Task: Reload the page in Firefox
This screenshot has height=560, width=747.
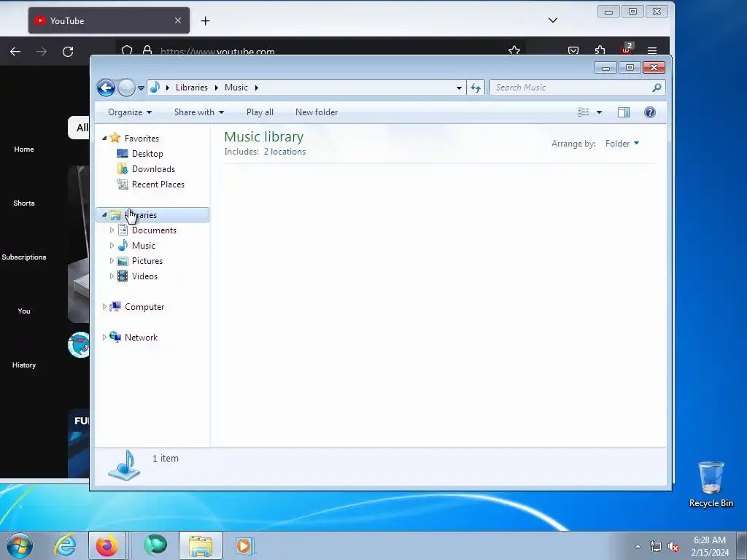Action: pyautogui.click(x=68, y=52)
